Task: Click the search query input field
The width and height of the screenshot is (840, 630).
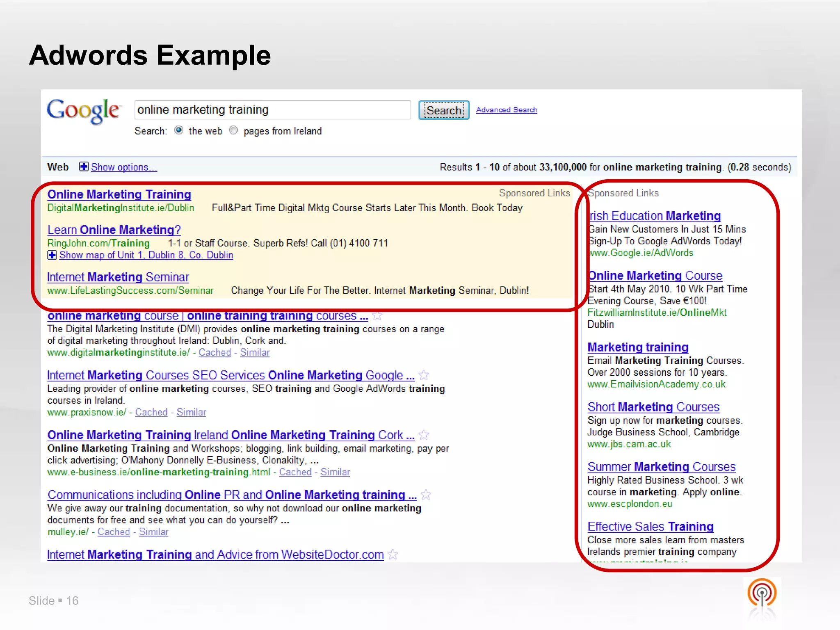Action: (x=272, y=110)
